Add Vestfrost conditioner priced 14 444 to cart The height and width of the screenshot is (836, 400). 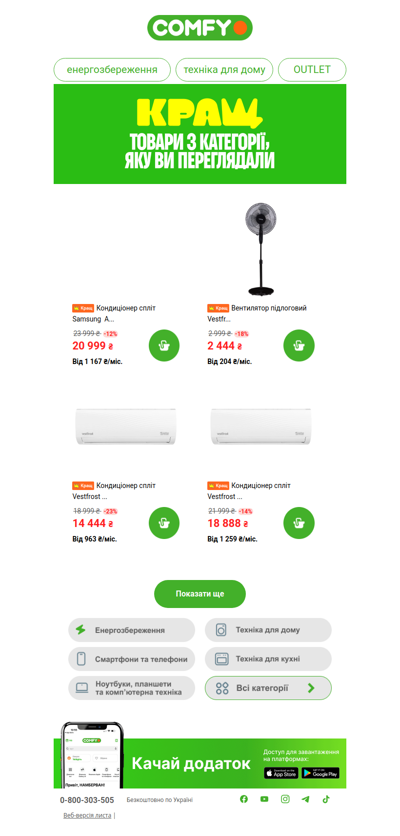click(164, 523)
